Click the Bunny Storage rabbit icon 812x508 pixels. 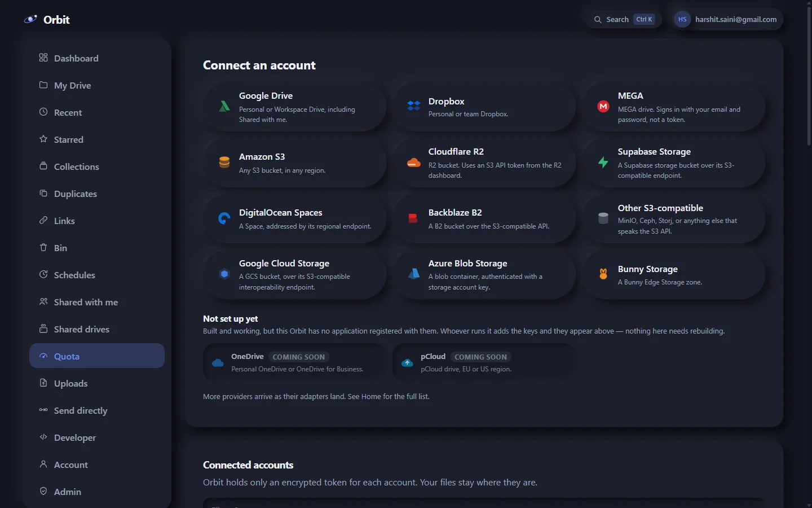click(x=603, y=274)
